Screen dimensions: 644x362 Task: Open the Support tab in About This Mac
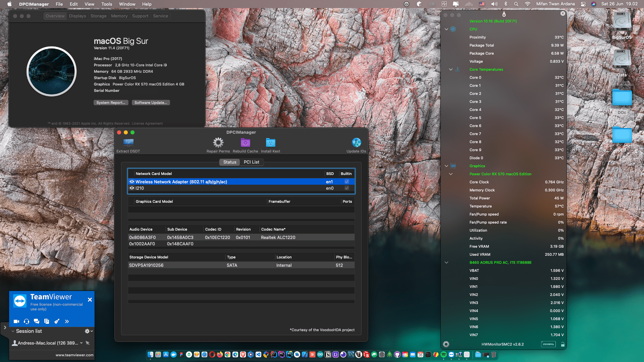[140, 16]
